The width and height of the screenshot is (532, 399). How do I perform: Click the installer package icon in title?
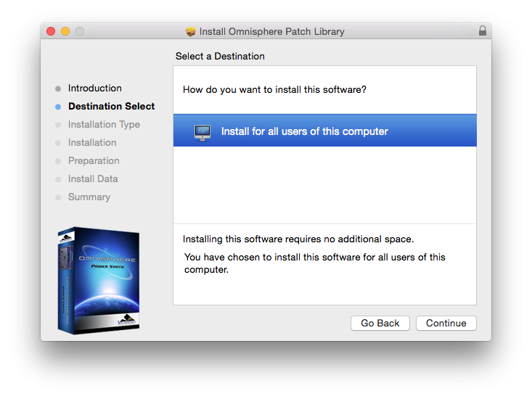click(191, 31)
